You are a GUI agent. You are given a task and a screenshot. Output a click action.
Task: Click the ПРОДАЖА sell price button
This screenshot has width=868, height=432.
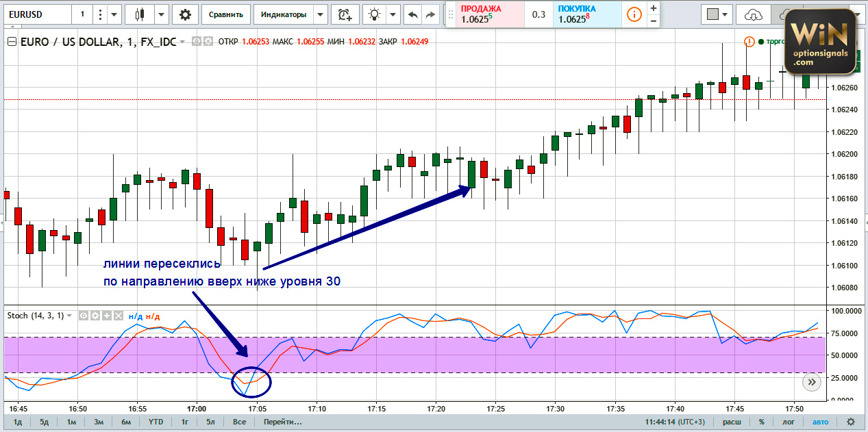485,14
